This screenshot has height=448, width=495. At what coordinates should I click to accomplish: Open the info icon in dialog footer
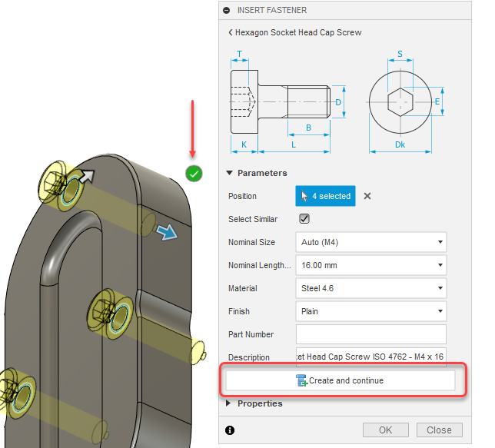click(x=230, y=430)
